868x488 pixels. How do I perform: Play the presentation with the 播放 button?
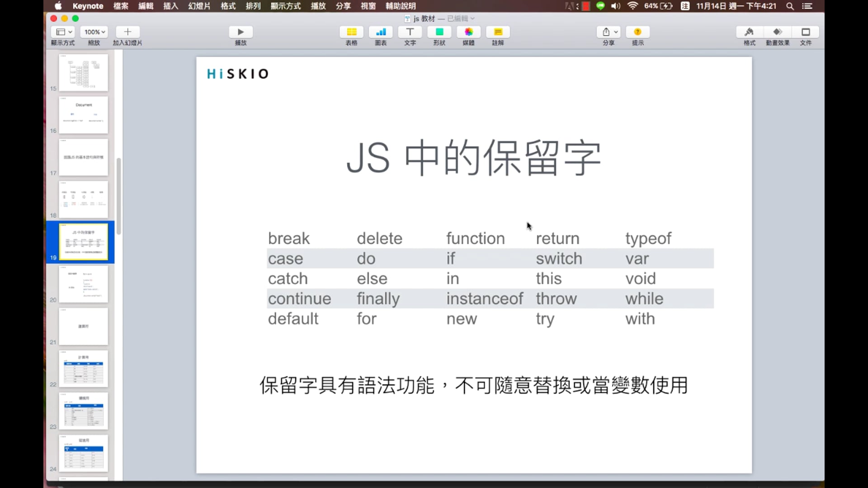[x=241, y=32]
